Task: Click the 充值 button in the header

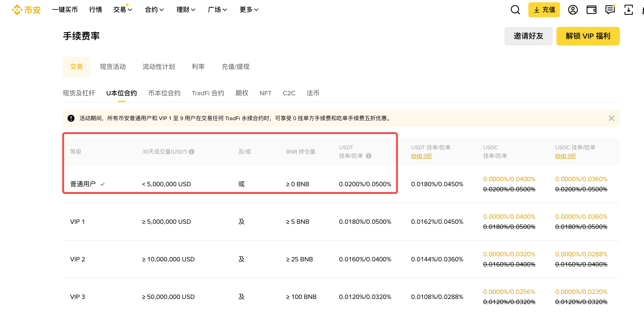Action: 544,10
